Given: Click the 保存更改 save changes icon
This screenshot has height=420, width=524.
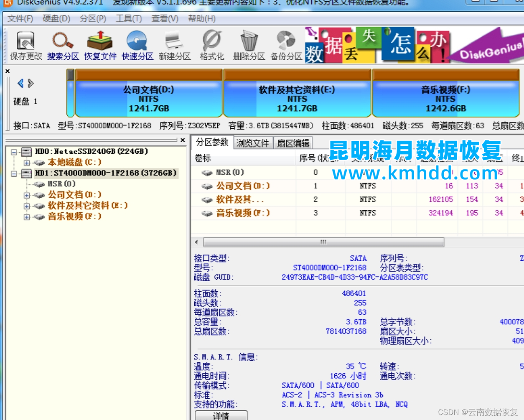Looking at the screenshot, I should tap(26, 46).
